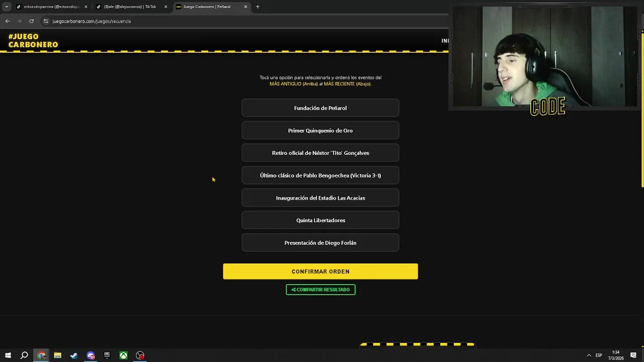This screenshot has width=644, height=362.
Task: Open File Explorer from the taskbar
Action: 57,355
